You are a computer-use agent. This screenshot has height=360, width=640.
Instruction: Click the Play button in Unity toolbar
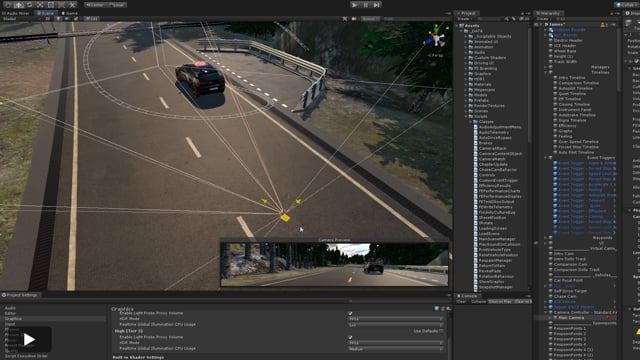(x=355, y=5)
